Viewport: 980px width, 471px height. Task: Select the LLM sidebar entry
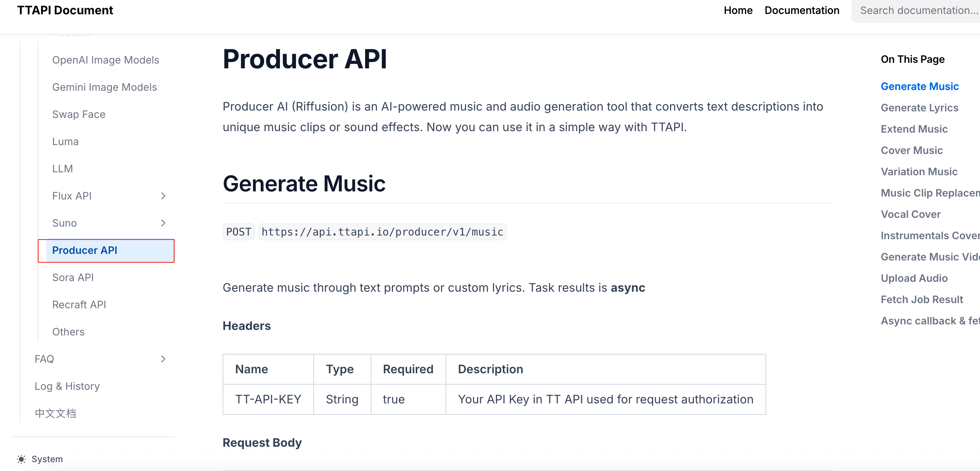[x=62, y=169]
